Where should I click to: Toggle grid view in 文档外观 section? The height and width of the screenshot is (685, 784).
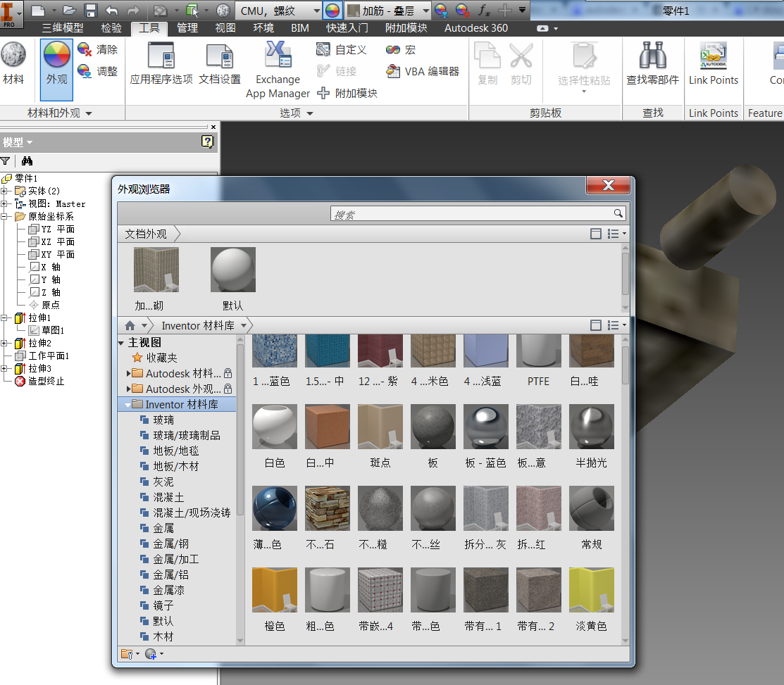[x=595, y=234]
